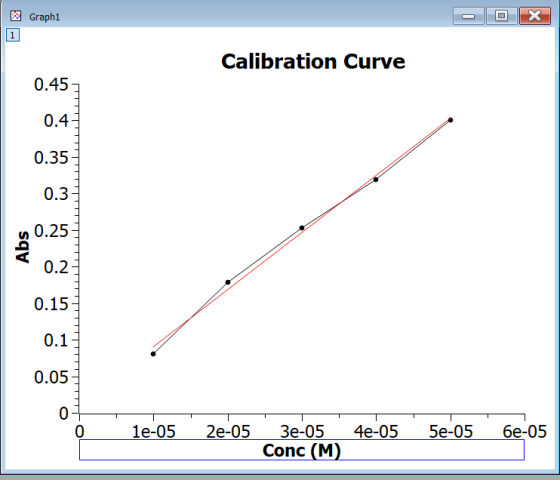Click the 6e-05 x-axis tick label
560x480 pixels.
point(525,431)
